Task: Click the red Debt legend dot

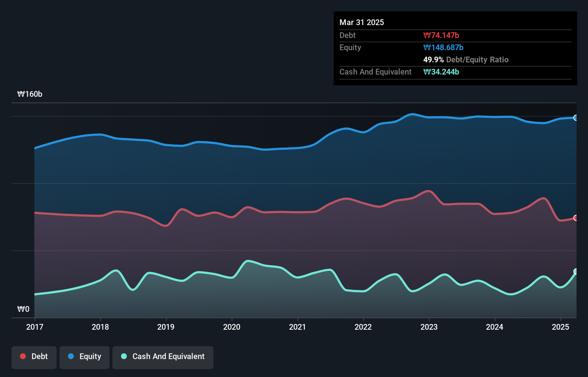Action: tap(23, 356)
